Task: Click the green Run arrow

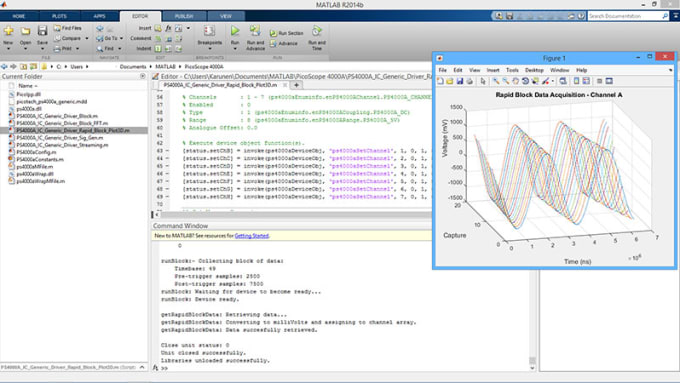Action: pos(235,31)
